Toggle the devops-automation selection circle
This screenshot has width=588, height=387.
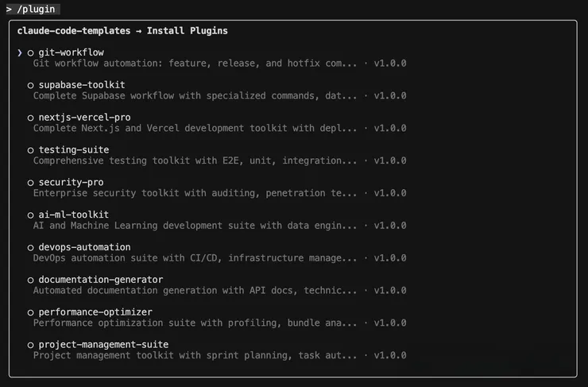31,247
